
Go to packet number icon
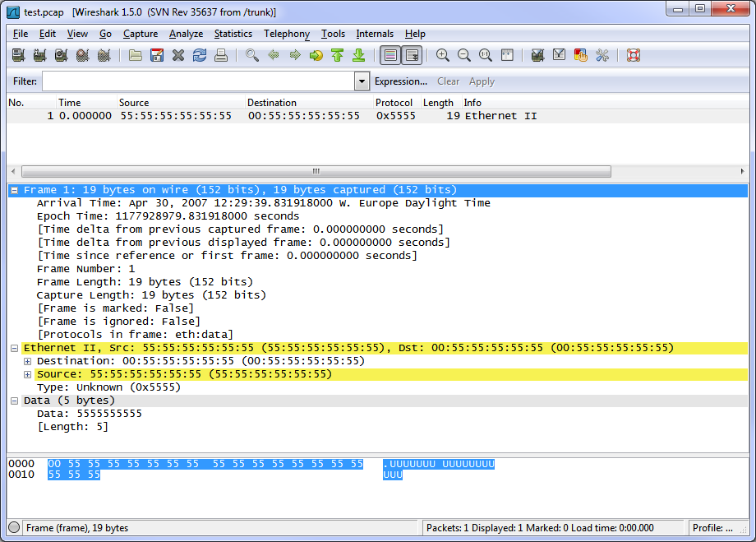pyautogui.click(x=316, y=55)
